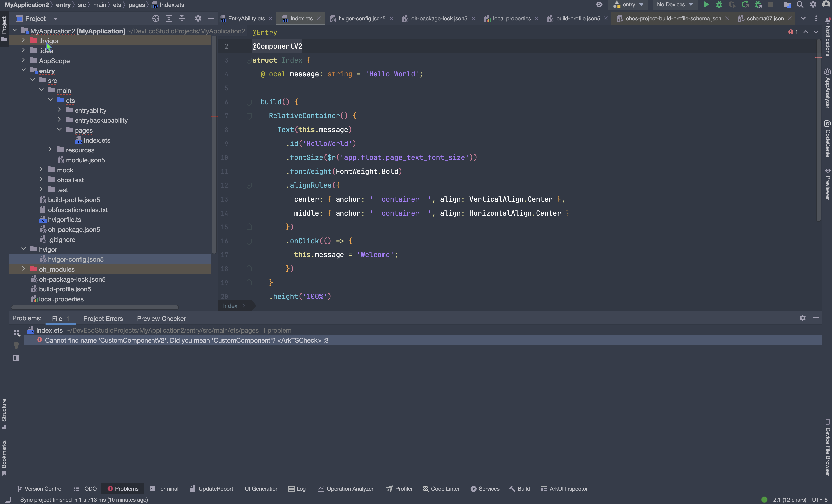Switch to schema07.json editor tab
The width and height of the screenshot is (832, 504).
coord(765,19)
